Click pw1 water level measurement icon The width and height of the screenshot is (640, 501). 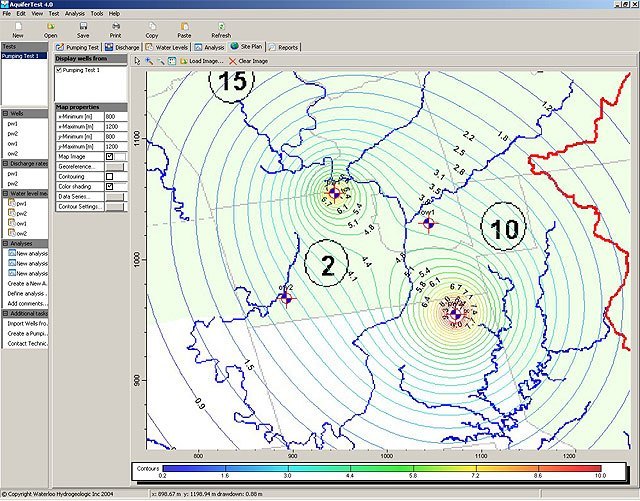coord(11,203)
